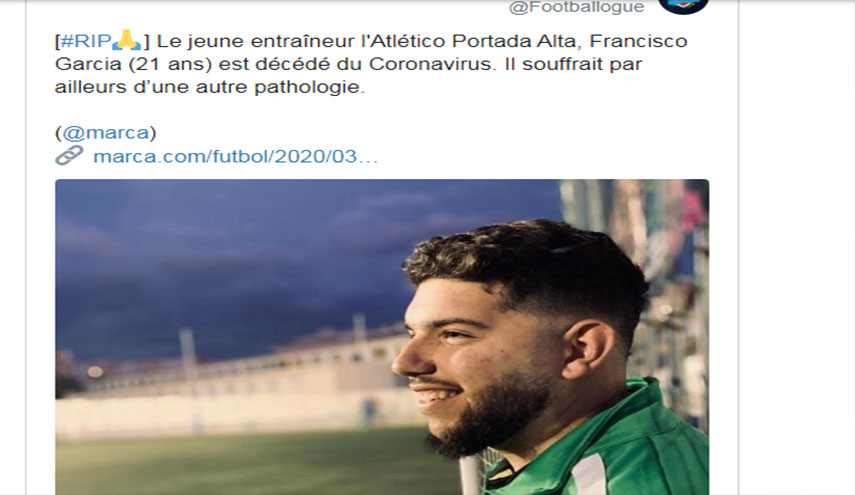Open the @Footballogue handle
Image resolution: width=855 pixels, height=495 pixels.
tap(576, 7)
